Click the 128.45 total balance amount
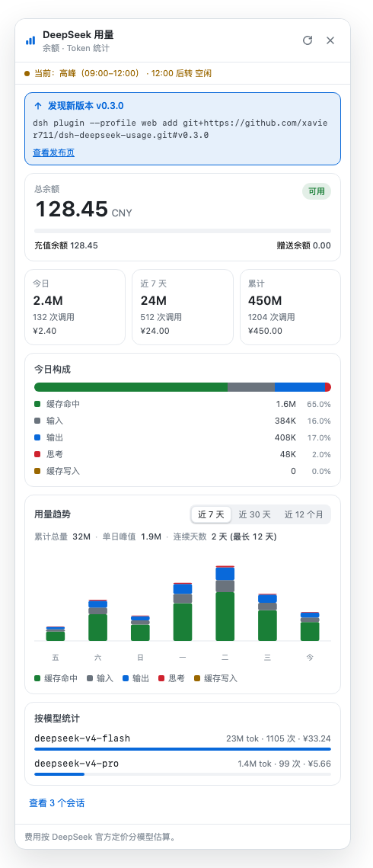The width and height of the screenshot is (373, 868). click(72, 210)
